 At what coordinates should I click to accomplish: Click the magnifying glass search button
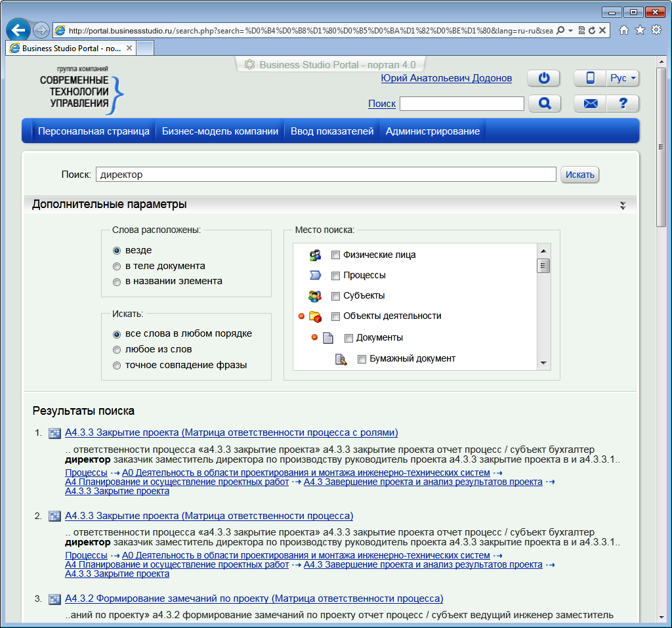tap(543, 104)
